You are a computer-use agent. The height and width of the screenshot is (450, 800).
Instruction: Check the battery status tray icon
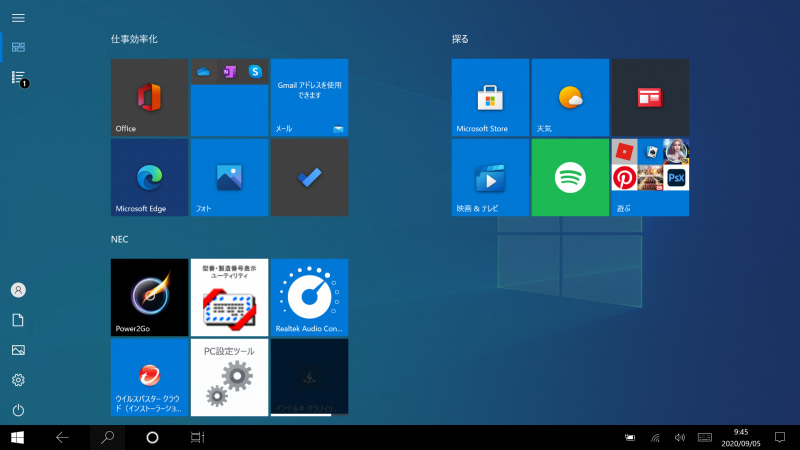point(630,437)
